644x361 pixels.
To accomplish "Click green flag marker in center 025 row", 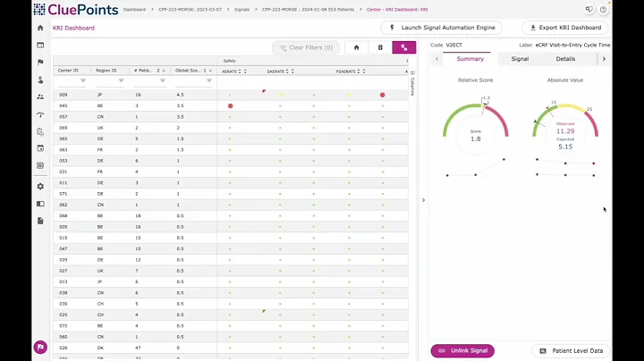I will tap(264, 311).
